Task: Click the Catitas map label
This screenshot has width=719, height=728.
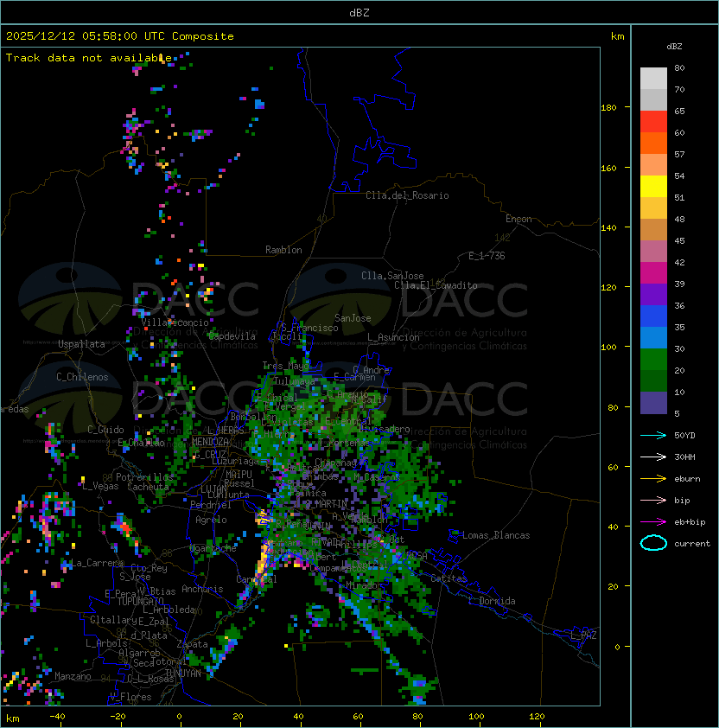Action: pos(449,578)
